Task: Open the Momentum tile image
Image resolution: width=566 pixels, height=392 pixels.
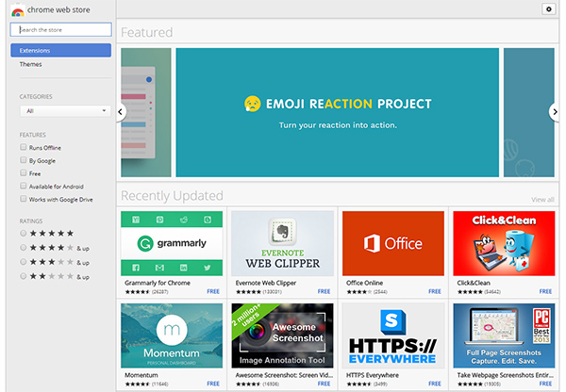Action: (172, 335)
